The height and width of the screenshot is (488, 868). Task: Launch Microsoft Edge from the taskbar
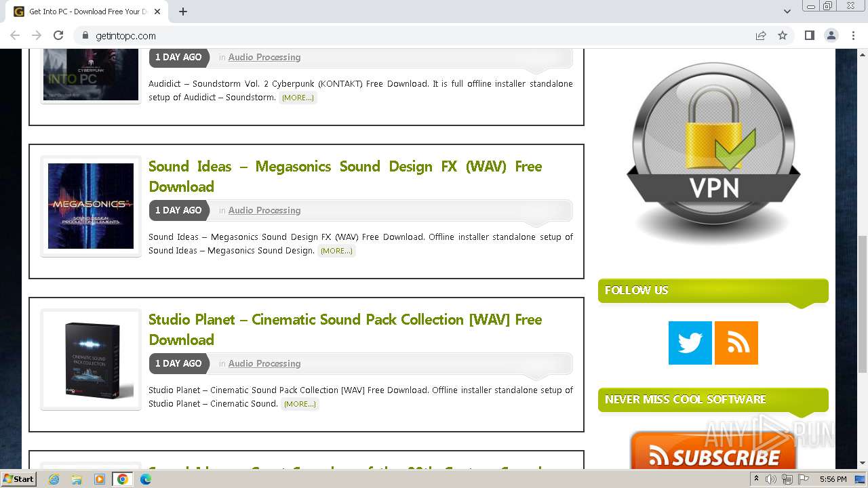(146, 479)
